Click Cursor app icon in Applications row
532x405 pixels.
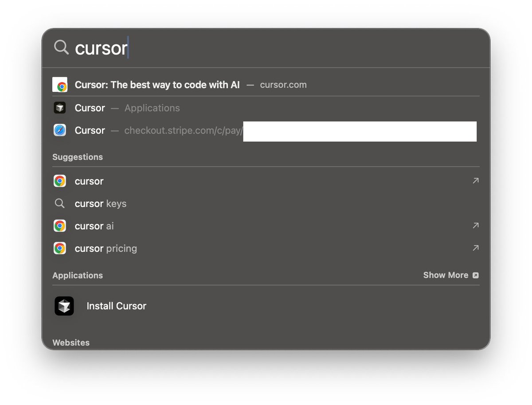60,108
